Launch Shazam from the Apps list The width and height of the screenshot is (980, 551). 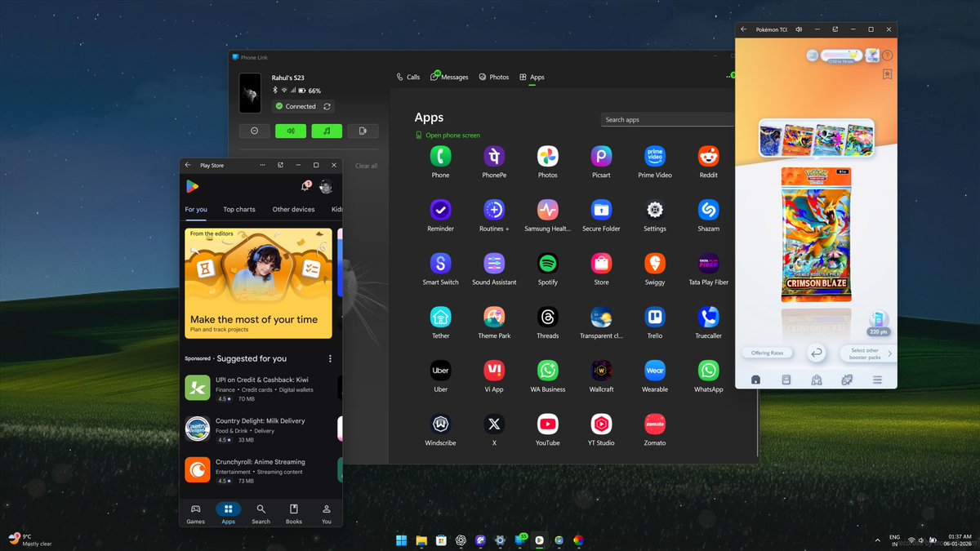pyautogui.click(x=708, y=210)
